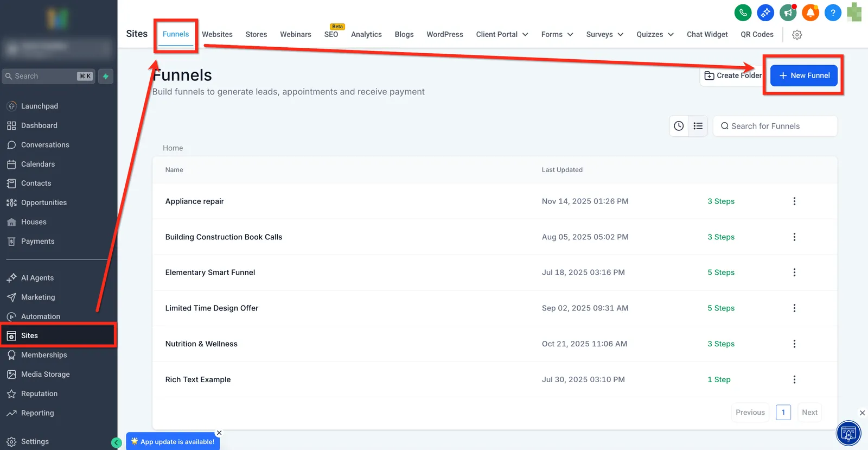Open the megaphone announcements icon
This screenshot has height=450, width=868.
coord(788,12)
